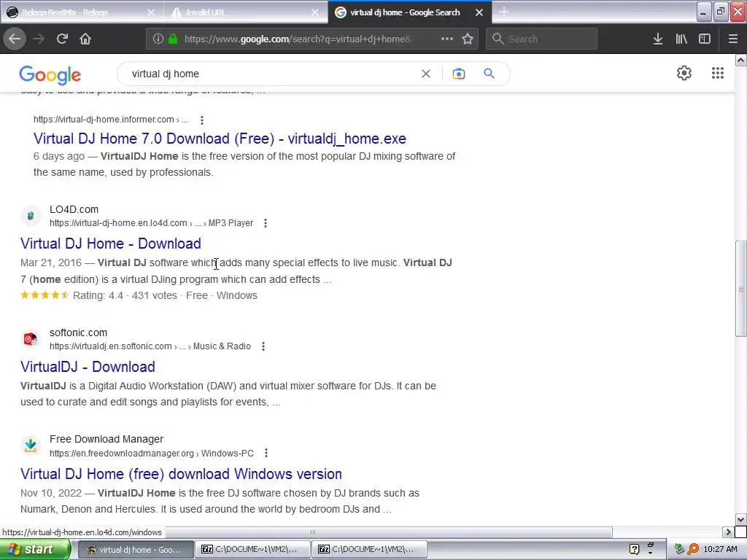Click the en.freedownloadmanager.org result URL
Screen dimensions: 747x560
click(152, 454)
